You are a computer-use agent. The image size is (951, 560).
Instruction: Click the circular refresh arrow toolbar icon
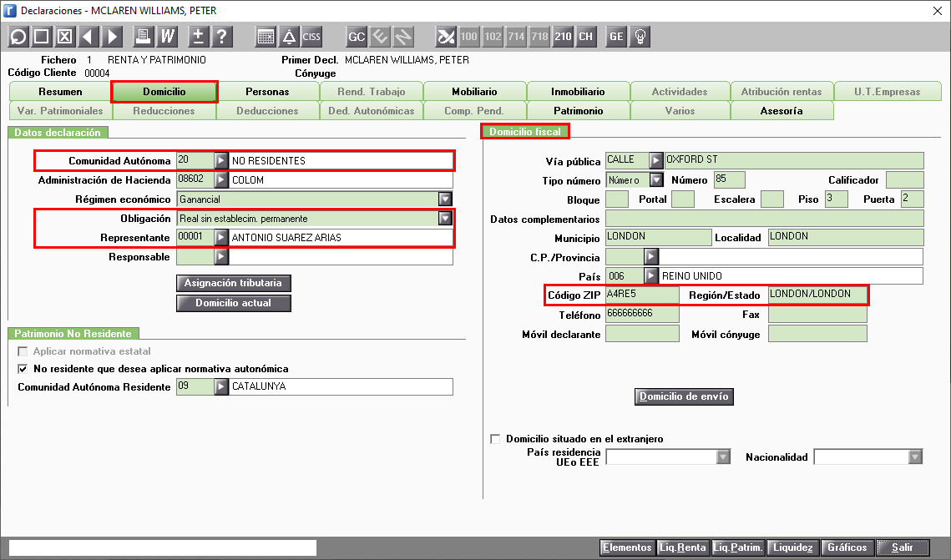pyautogui.click(x=18, y=37)
